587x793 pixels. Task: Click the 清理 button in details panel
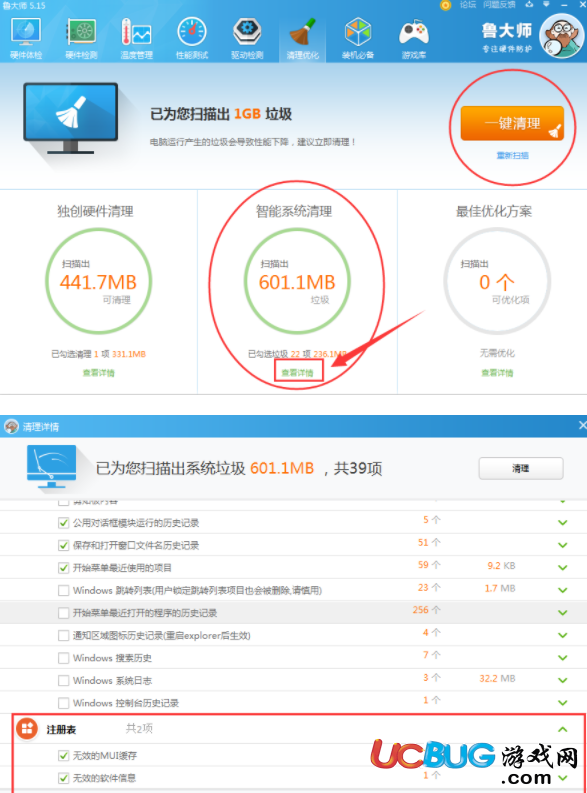tap(521, 468)
